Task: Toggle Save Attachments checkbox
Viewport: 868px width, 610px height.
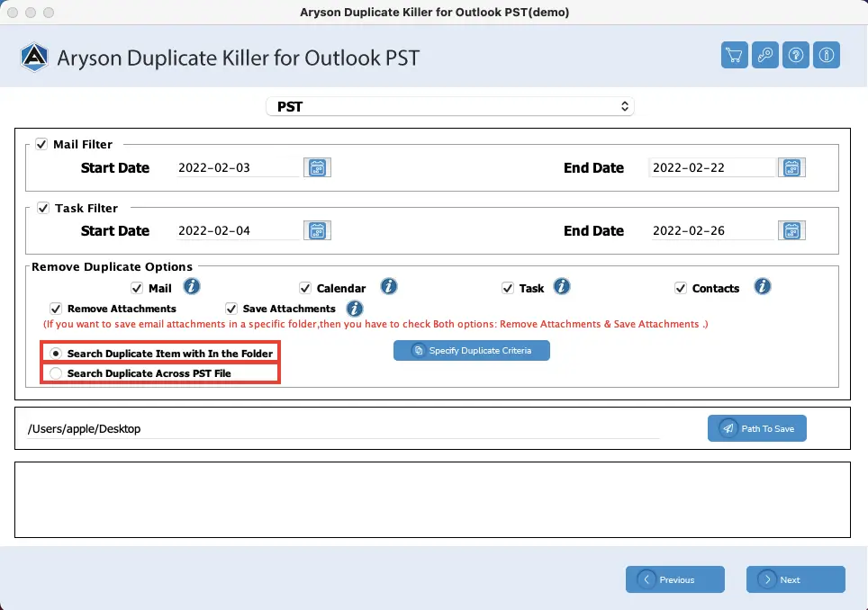Action: [x=231, y=309]
